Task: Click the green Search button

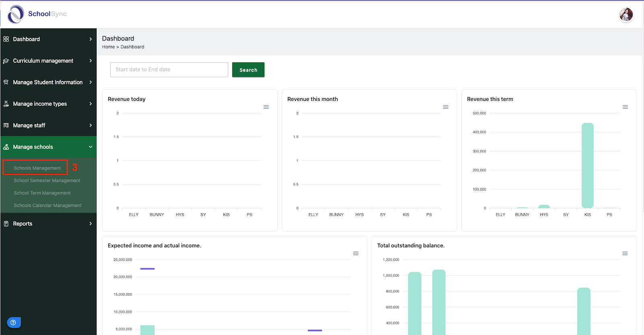Action: [x=248, y=70]
